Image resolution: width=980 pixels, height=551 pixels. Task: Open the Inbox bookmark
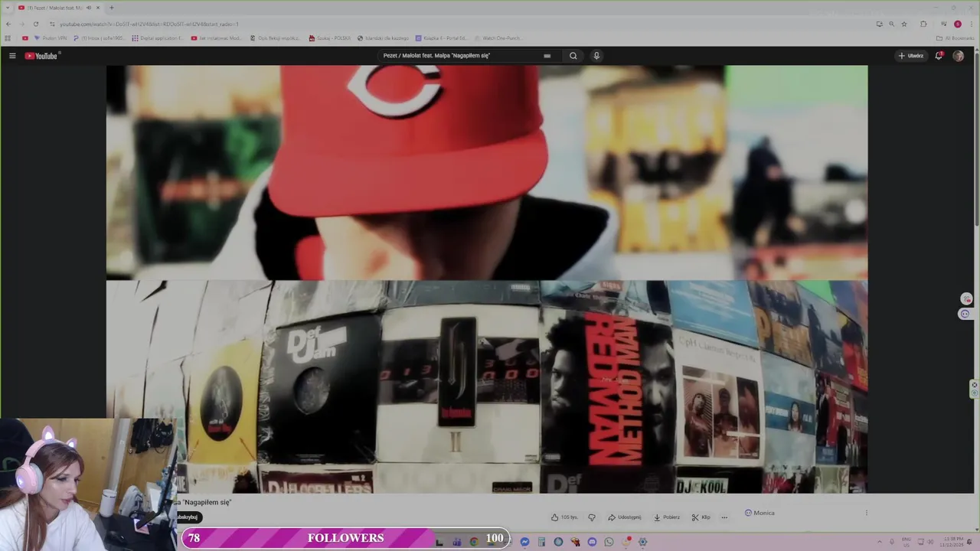(99, 37)
